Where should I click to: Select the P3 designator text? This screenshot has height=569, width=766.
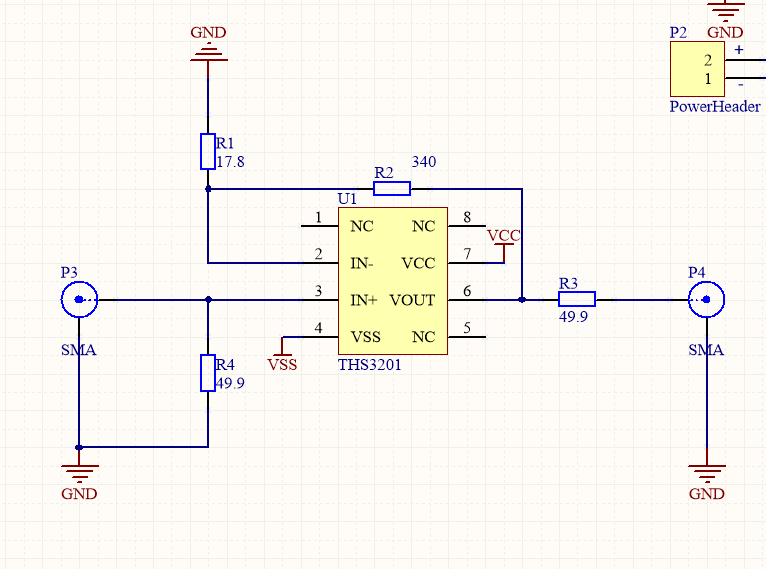click(x=69, y=272)
